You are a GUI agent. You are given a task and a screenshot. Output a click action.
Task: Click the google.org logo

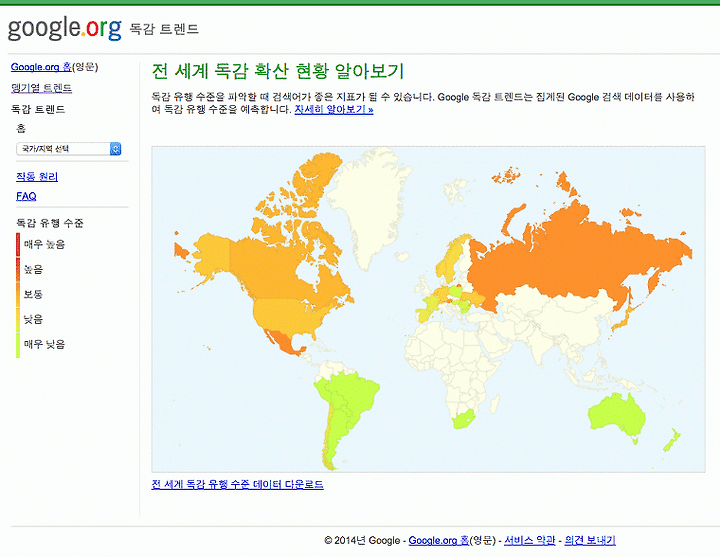65,28
